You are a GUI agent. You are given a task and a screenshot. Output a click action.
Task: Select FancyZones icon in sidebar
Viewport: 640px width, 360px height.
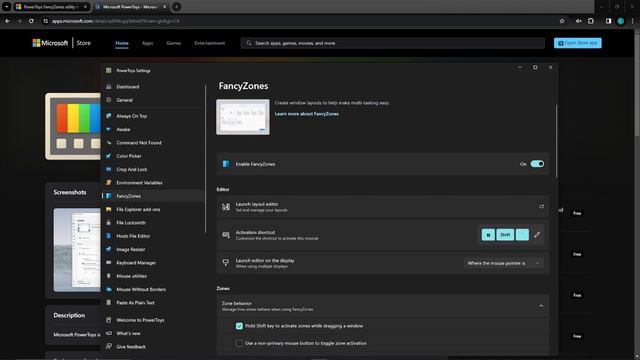pos(109,196)
